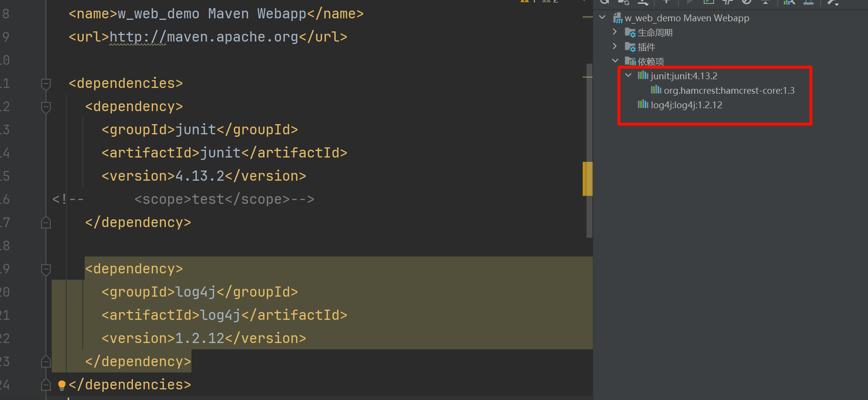868x400 pixels.
Task: Click the log4j:log4j:1.2.12 library icon
Action: point(643,104)
